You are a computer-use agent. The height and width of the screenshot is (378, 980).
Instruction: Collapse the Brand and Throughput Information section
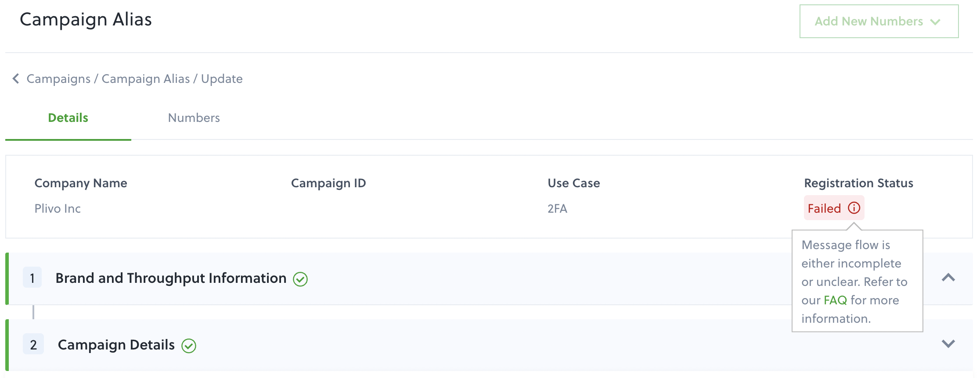(948, 278)
